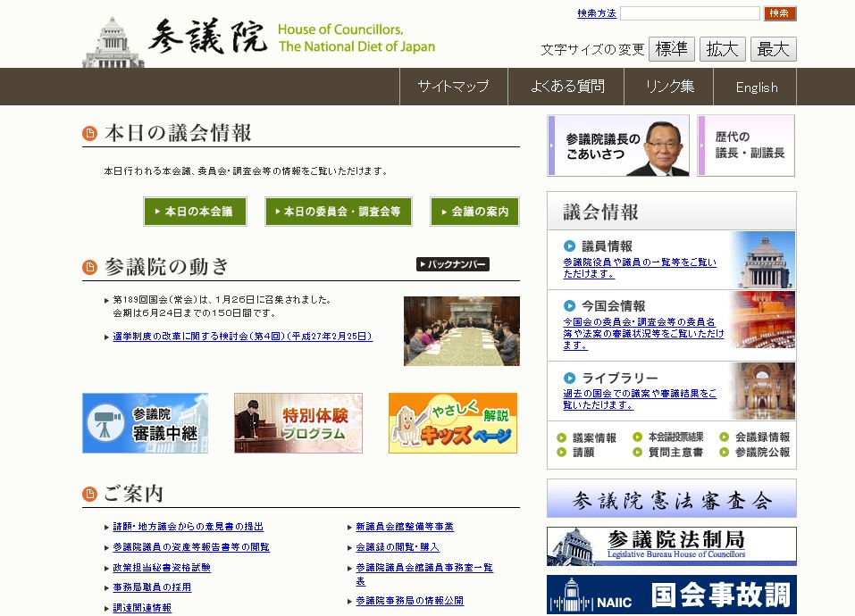Open 過去の国会での議案や審議結果 link

(x=640, y=399)
